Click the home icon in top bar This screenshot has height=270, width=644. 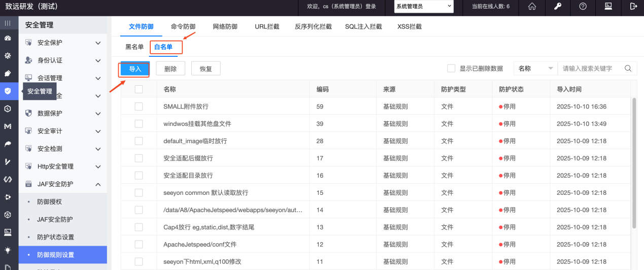coord(532,7)
